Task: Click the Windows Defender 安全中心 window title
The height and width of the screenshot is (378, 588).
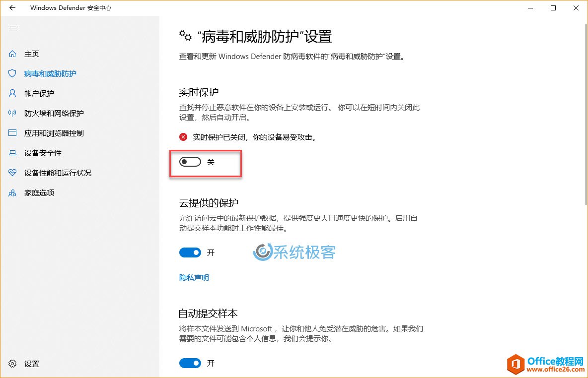Action: (x=71, y=8)
